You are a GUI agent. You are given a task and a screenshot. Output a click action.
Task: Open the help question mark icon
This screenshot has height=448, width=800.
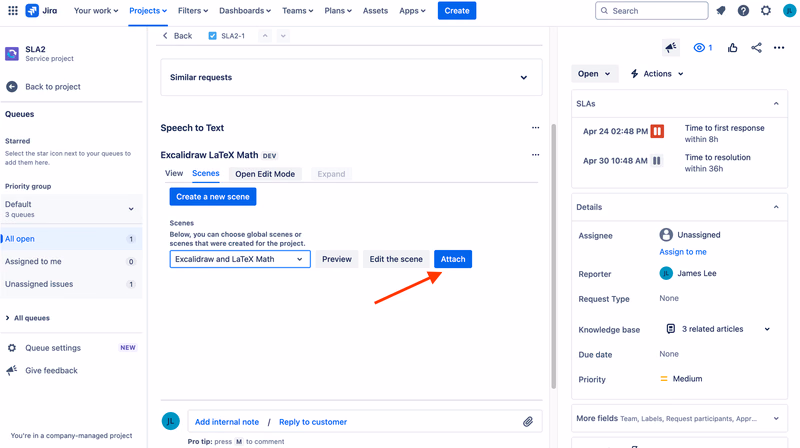tap(743, 11)
